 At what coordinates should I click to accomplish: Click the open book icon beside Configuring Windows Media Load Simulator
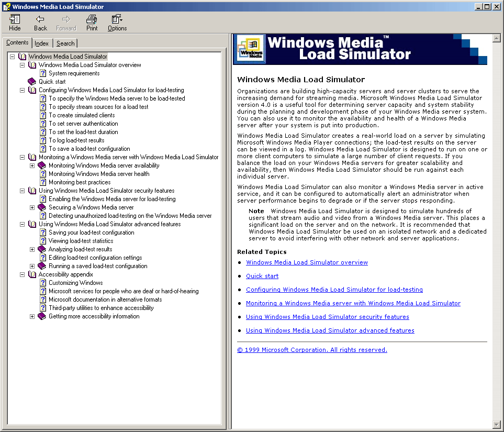coord(32,90)
